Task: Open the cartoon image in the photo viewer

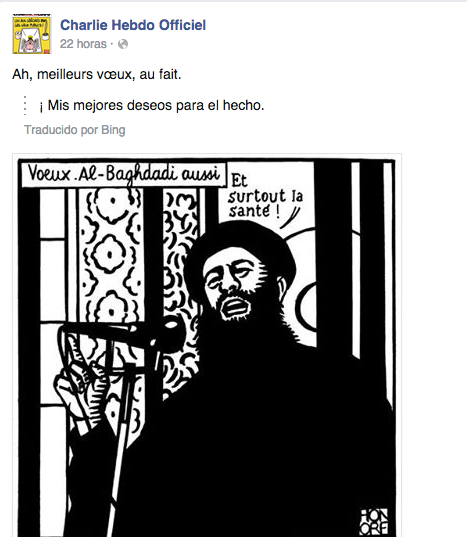Action: (207, 346)
